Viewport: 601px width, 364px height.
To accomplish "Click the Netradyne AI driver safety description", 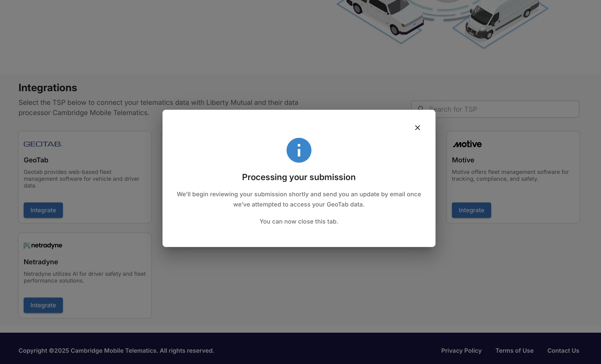I will (85, 277).
